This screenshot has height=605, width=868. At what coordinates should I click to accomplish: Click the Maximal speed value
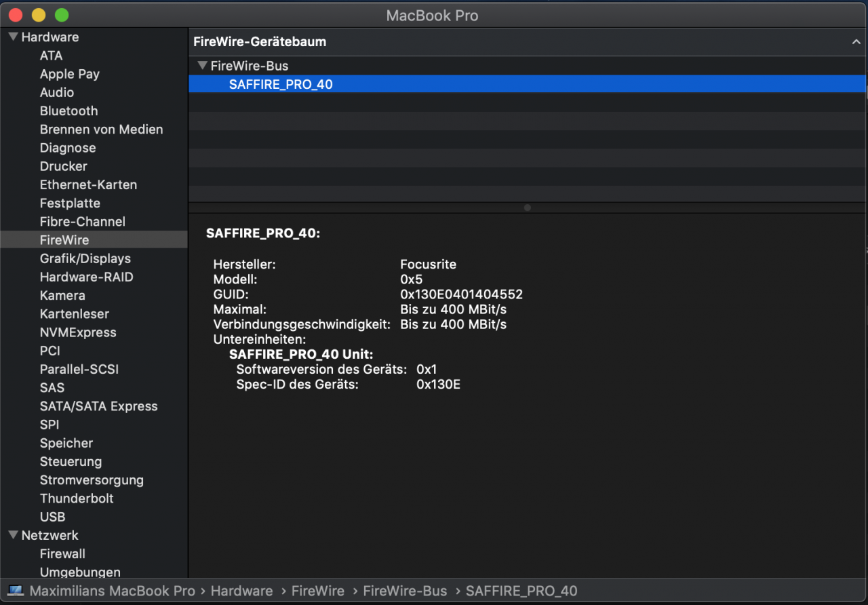point(454,309)
